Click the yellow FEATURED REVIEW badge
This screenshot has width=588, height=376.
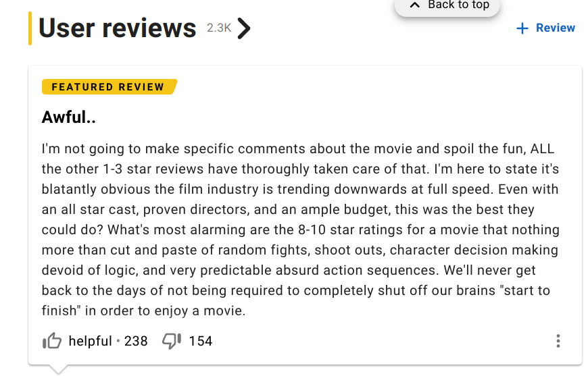(108, 86)
